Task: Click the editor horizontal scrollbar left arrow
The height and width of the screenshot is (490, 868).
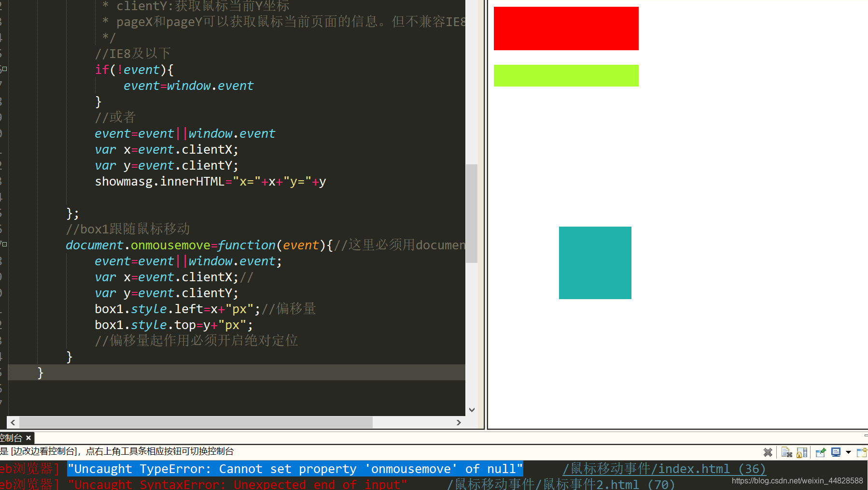Action: coord(13,422)
